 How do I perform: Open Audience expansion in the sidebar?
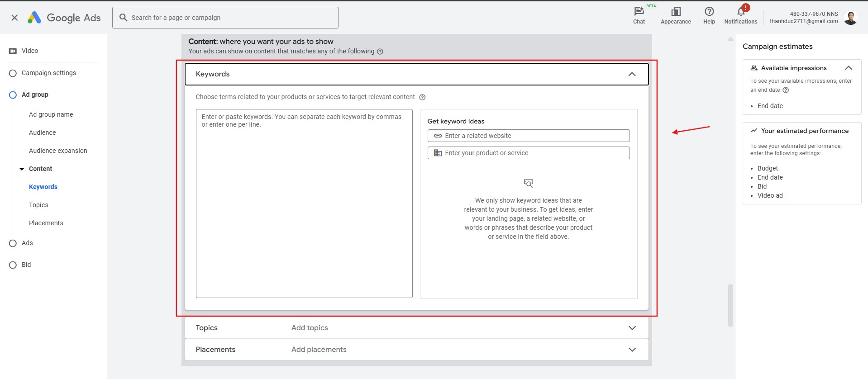coord(58,151)
